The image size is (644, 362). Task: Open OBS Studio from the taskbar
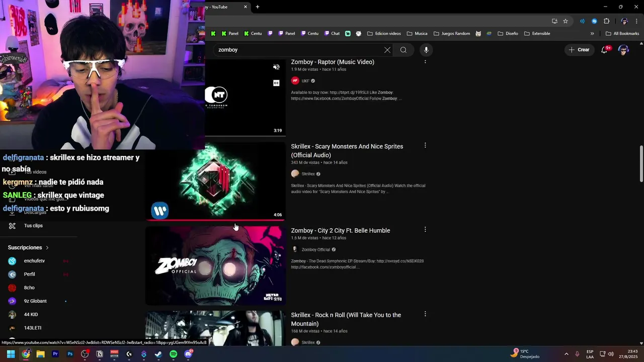tap(85, 354)
